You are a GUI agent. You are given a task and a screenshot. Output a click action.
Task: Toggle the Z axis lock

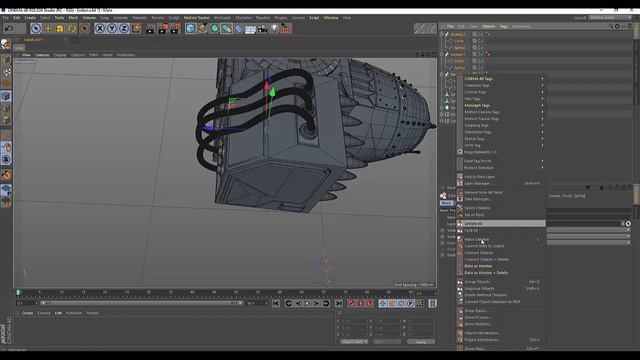[x=124, y=28]
